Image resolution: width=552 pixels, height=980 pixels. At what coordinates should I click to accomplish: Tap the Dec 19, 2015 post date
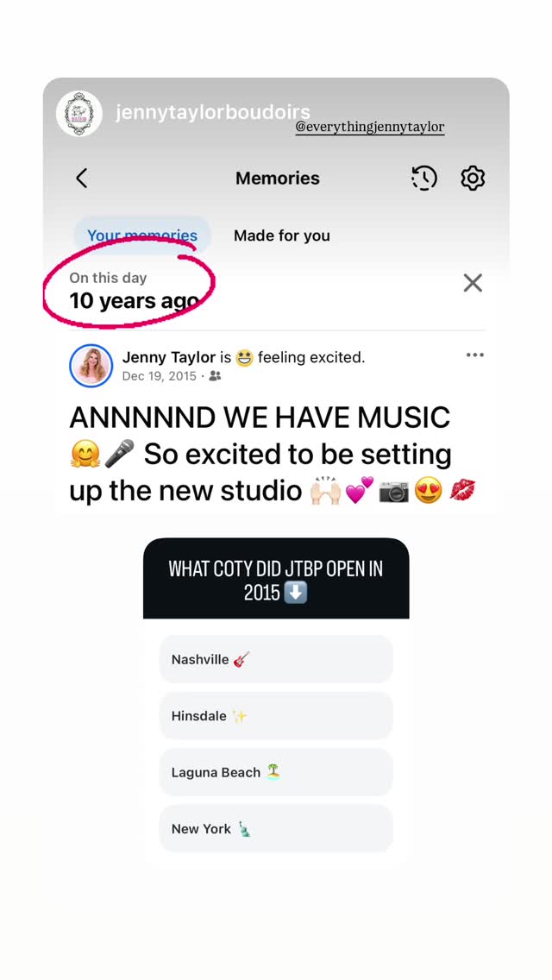click(x=159, y=376)
